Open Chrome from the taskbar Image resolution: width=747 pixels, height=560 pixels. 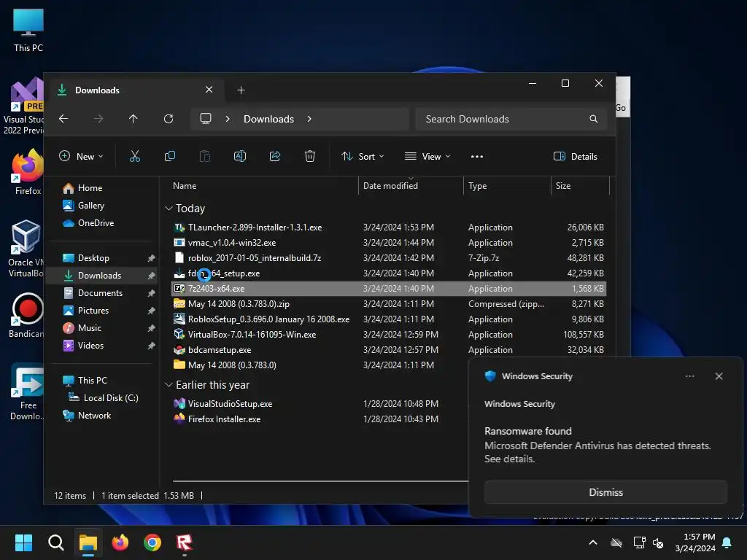coord(152,542)
